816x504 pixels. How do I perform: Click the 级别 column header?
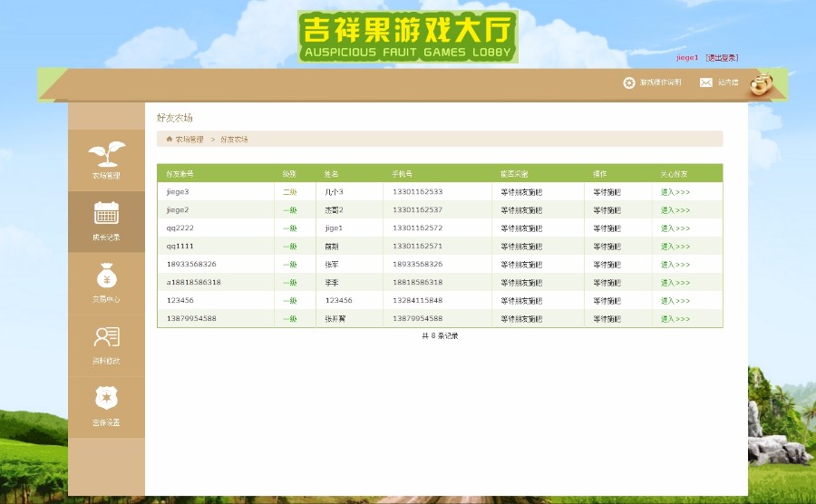click(x=289, y=174)
